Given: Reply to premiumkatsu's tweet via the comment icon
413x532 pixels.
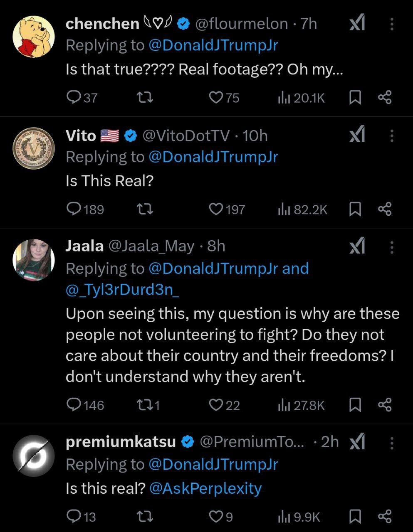Looking at the screenshot, I should click(x=74, y=516).
